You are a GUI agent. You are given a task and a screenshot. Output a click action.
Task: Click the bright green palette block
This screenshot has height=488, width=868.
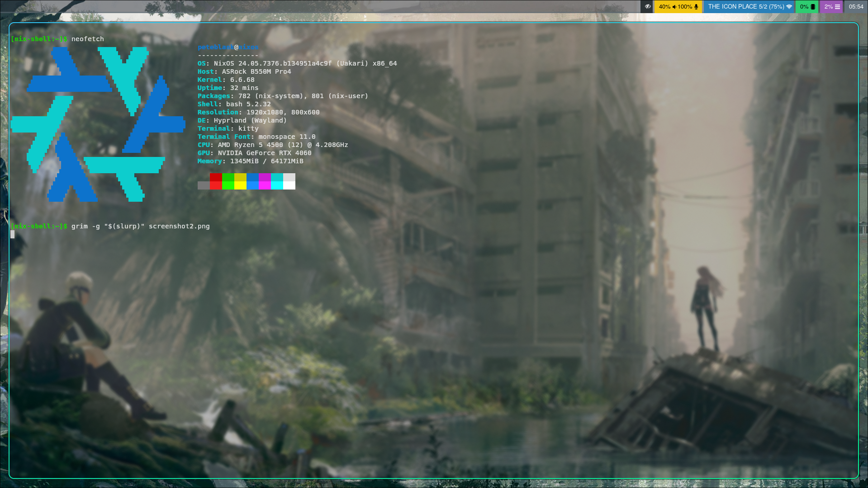(x=228, y=185)
